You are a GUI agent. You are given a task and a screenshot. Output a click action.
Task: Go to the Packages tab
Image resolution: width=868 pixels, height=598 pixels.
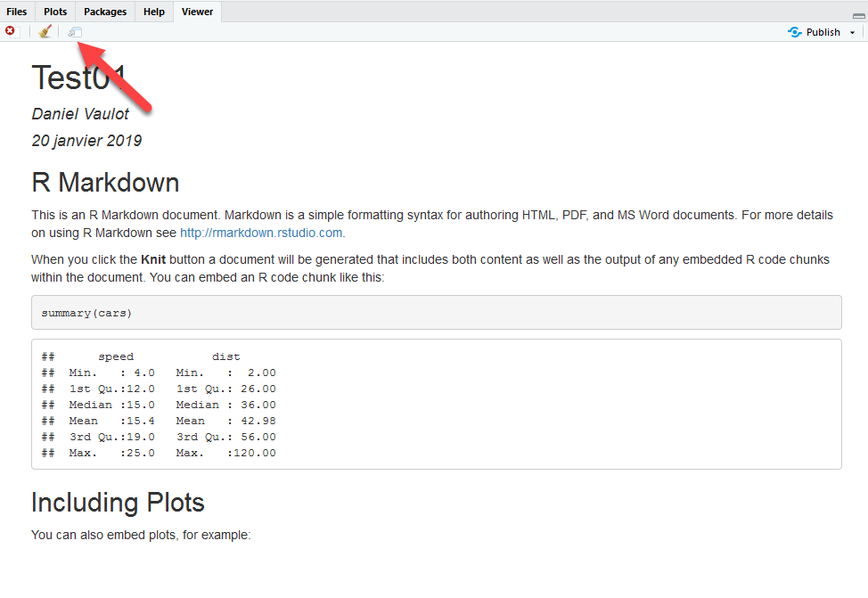(105, 12)
